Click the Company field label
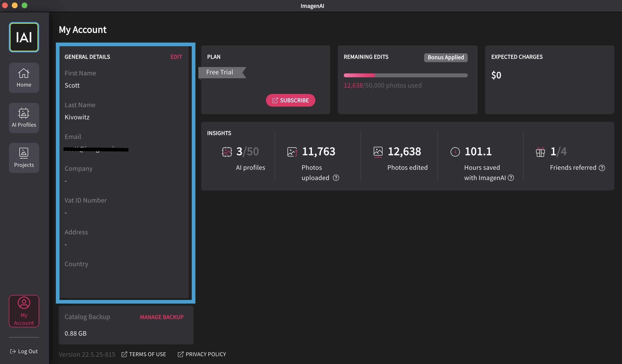The image size is (622, 364). [79, 169]
